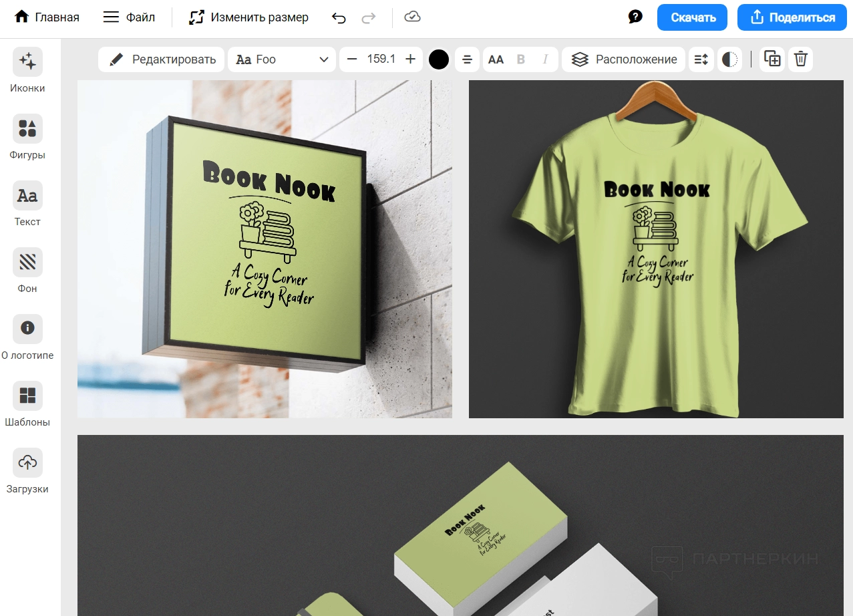
Task: Go to Главная home page
Action: click(x=47, y=17)
